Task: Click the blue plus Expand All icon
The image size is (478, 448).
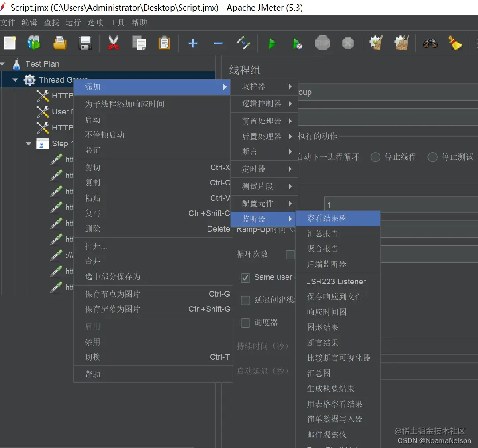Action: click(192, 43)
